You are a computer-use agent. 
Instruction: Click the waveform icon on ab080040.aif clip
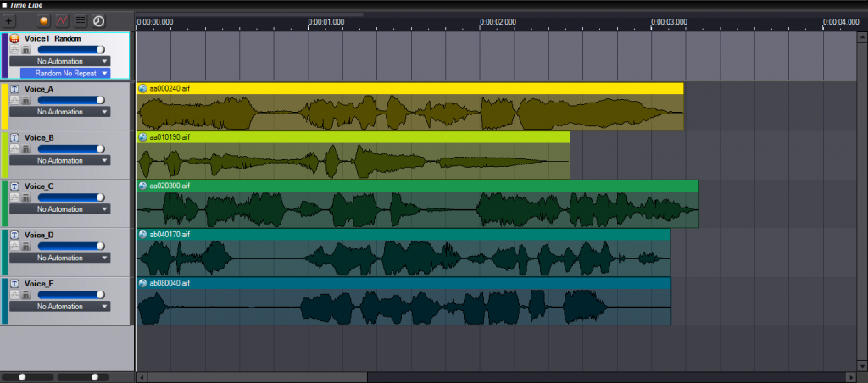142,283
